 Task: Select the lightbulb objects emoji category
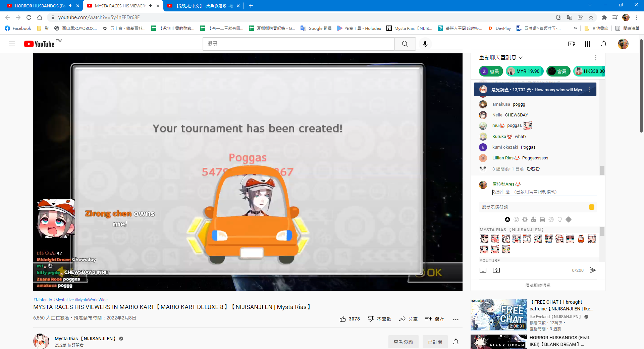[560, 219]
